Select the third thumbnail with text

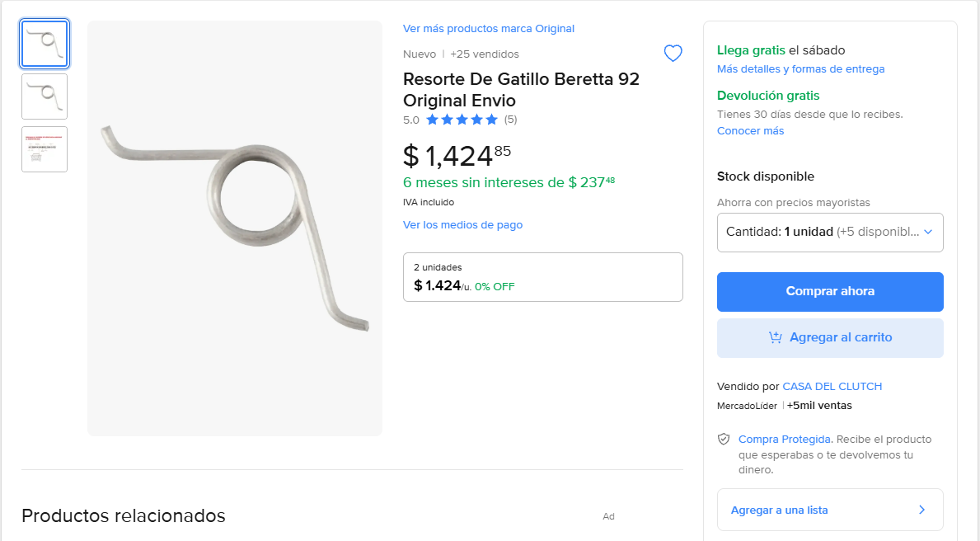(x=45, y=149)
